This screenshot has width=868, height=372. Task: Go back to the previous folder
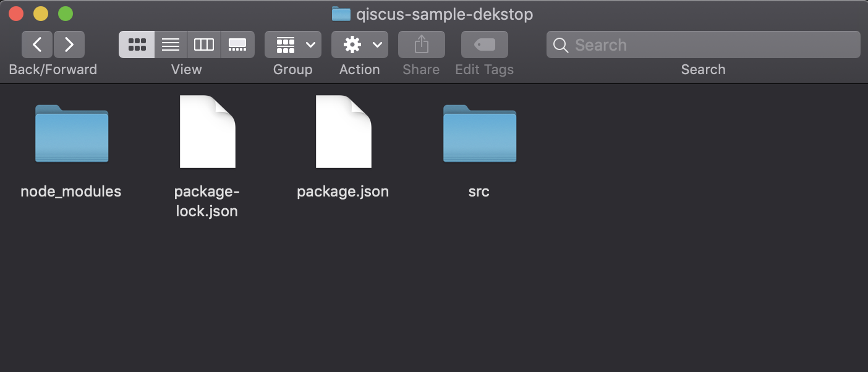[x=37, y=44]
